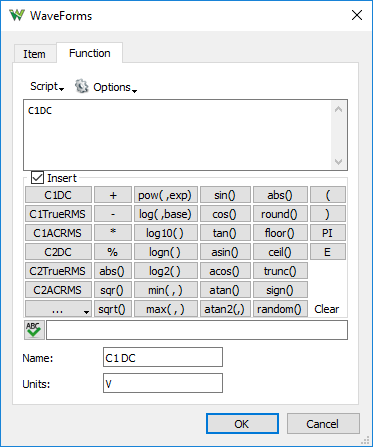Insert the asin() function

225,252
